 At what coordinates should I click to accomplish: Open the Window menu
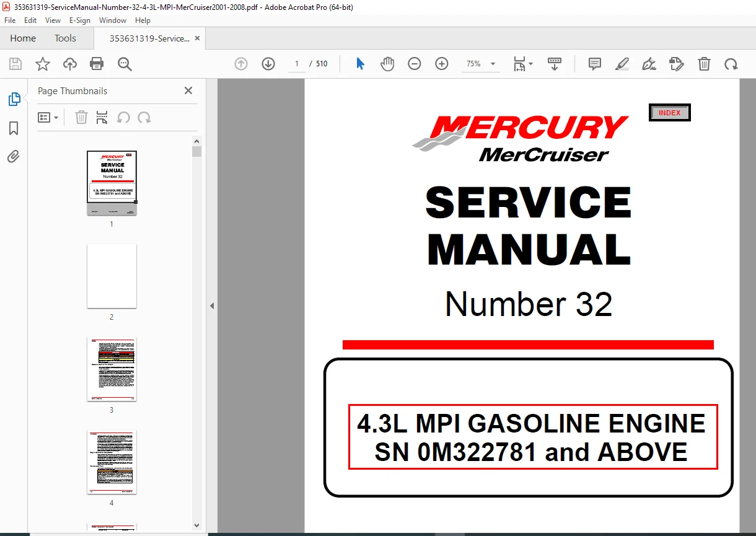[113, 20]
